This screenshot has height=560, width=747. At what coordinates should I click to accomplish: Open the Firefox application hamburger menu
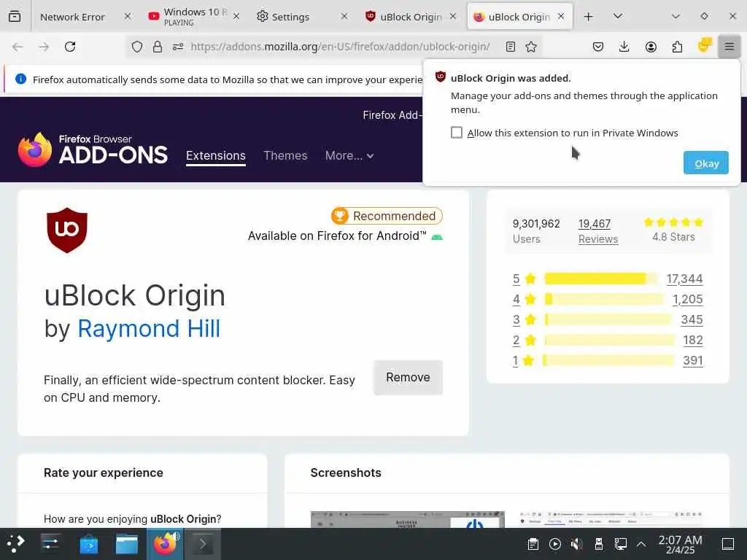[x=729, y=47]
